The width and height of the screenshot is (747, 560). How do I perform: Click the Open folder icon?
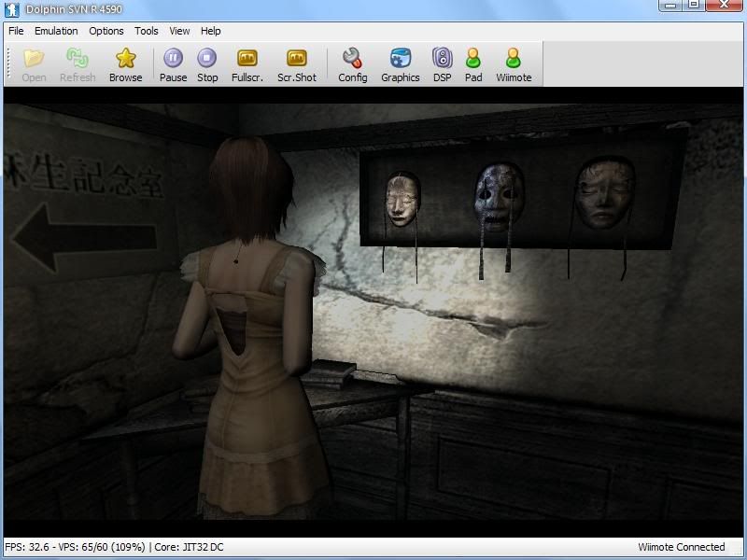[34, 64]
